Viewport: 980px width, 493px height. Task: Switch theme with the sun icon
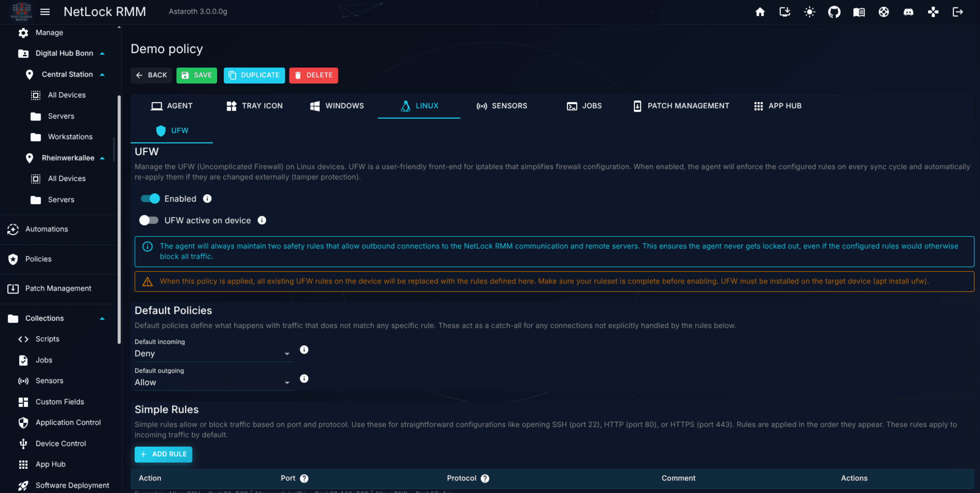point(809,12)
